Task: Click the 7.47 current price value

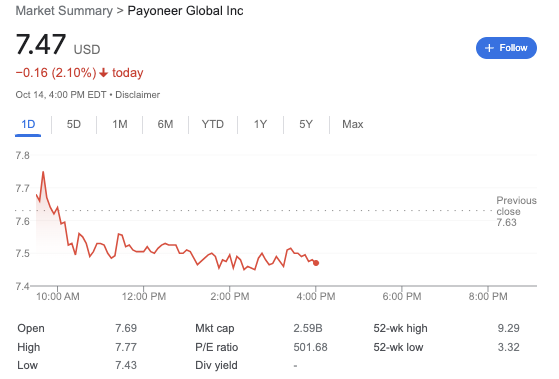Action: click(41, 44)
